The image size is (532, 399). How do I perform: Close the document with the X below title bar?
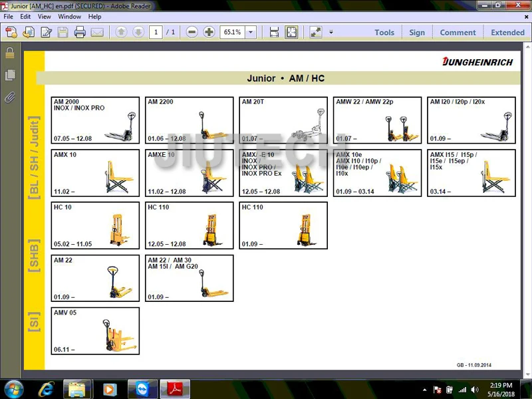point(526,16)
